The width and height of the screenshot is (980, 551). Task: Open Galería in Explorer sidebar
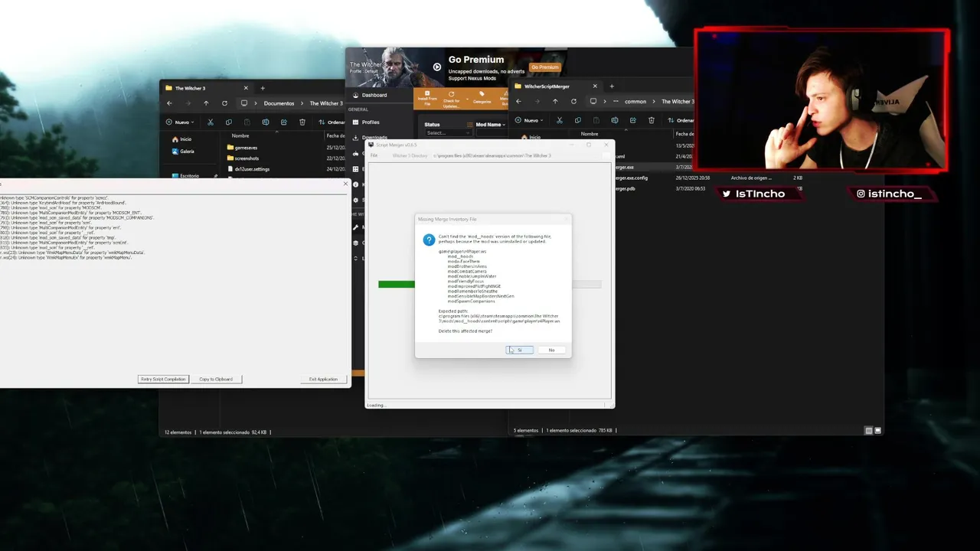click(x=184, y=152)
